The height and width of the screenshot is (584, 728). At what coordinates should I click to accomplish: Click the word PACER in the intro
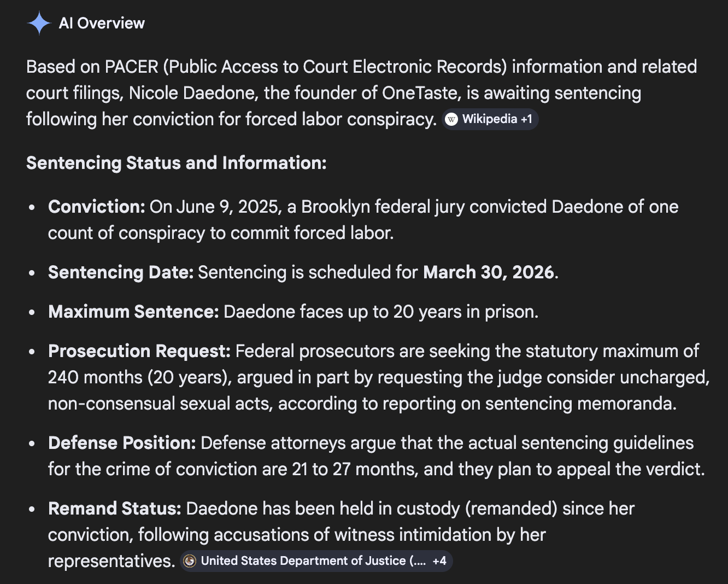click(131, 67)
